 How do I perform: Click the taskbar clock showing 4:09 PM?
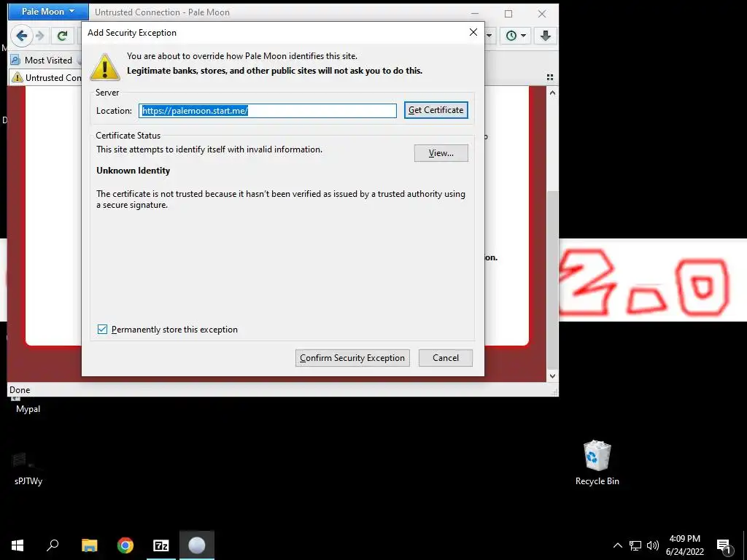point(684,545)
